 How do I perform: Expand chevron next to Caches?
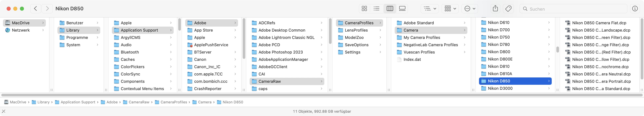coord(171,59)
